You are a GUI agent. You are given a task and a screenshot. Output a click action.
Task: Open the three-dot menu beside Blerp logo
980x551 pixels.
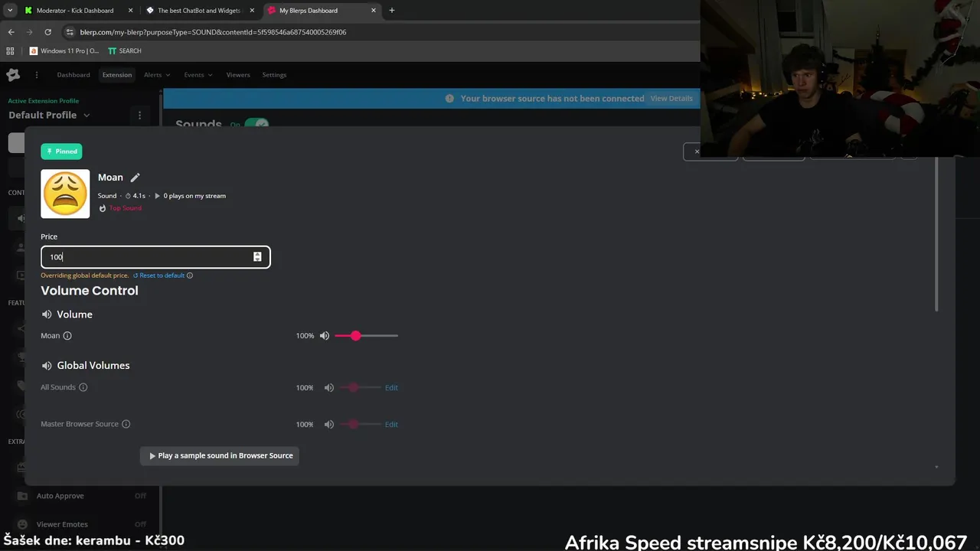pos(36,75)
